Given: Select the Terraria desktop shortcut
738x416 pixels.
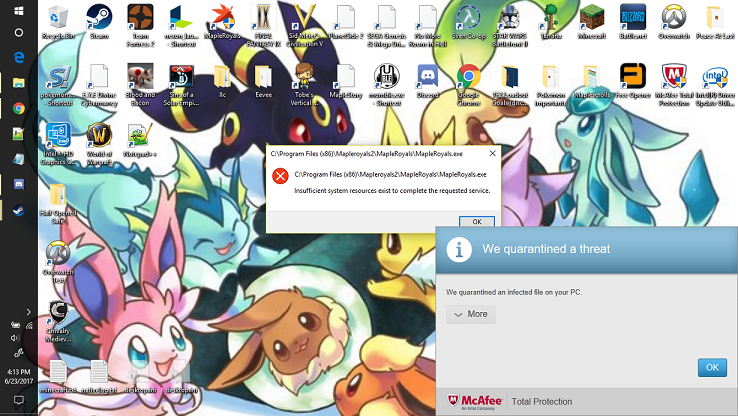Looking at the screenshot, I should [551, 22].
